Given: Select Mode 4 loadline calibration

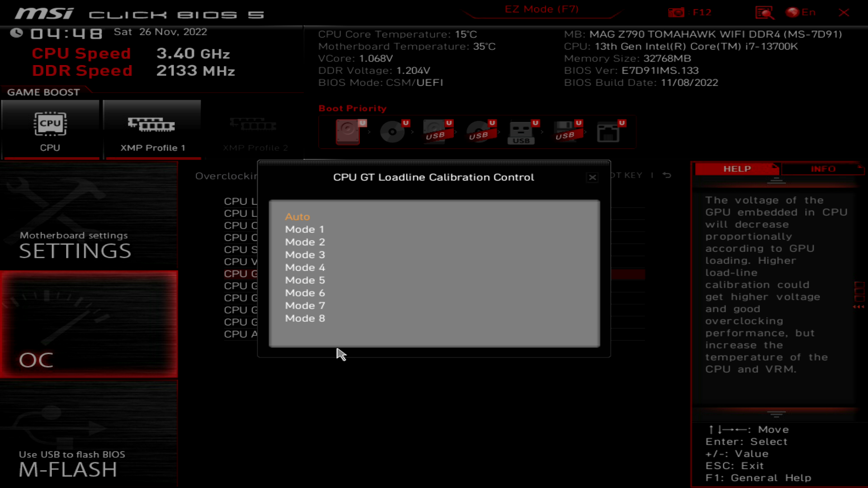Looking at the screenshot, I should [305, 267].
